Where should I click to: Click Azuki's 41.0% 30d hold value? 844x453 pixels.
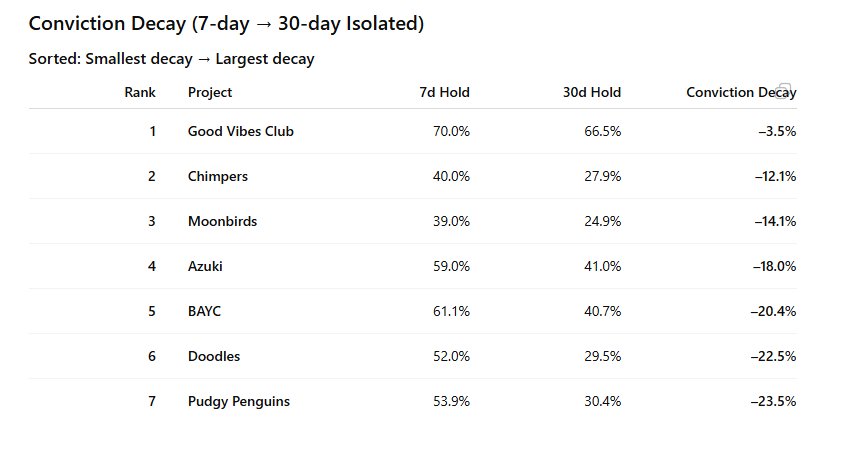click(602, 266)
